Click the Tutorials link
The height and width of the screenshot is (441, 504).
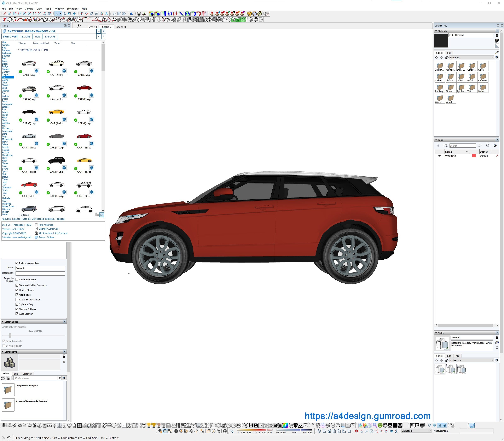tap(26, 219)
